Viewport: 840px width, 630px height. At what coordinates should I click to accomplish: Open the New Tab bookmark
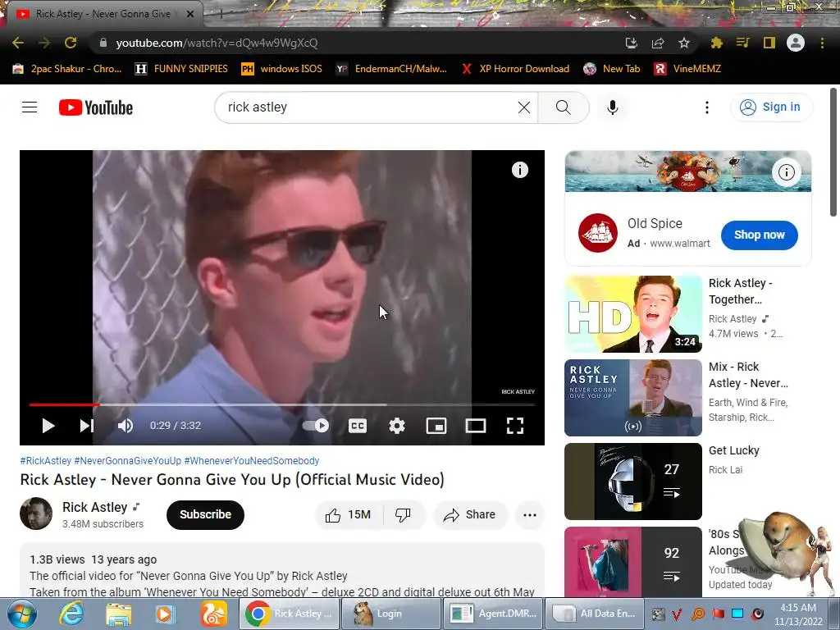(612, 69)
